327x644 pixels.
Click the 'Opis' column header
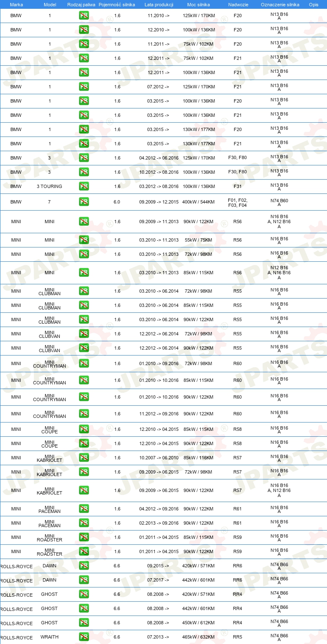[313, 4]
